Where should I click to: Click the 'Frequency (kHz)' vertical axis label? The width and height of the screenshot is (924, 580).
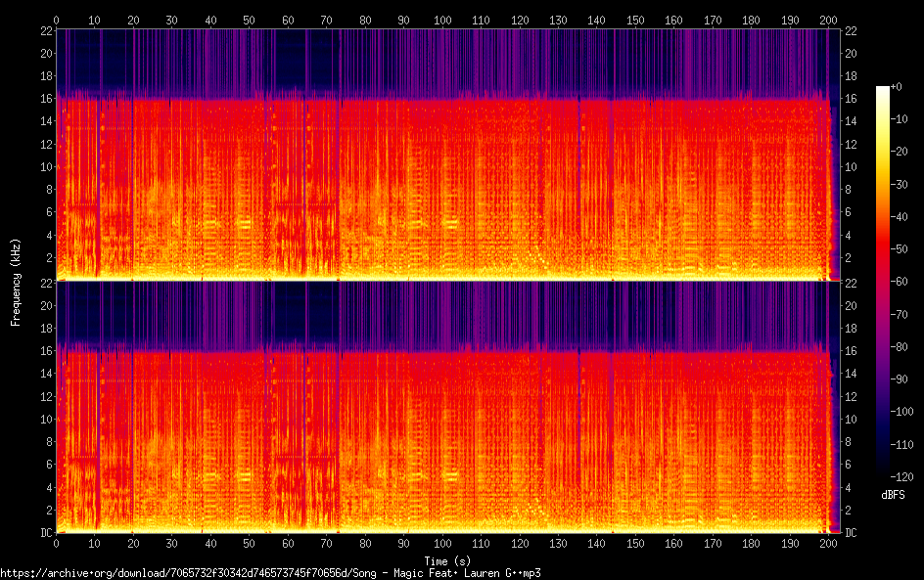pyautogui.click(x=16, y=282)
